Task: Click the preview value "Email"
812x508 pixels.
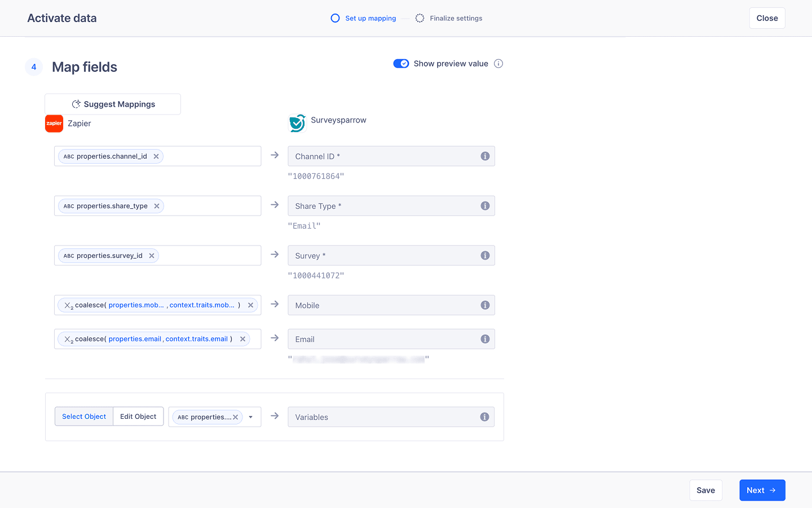Action: point(304,226)
